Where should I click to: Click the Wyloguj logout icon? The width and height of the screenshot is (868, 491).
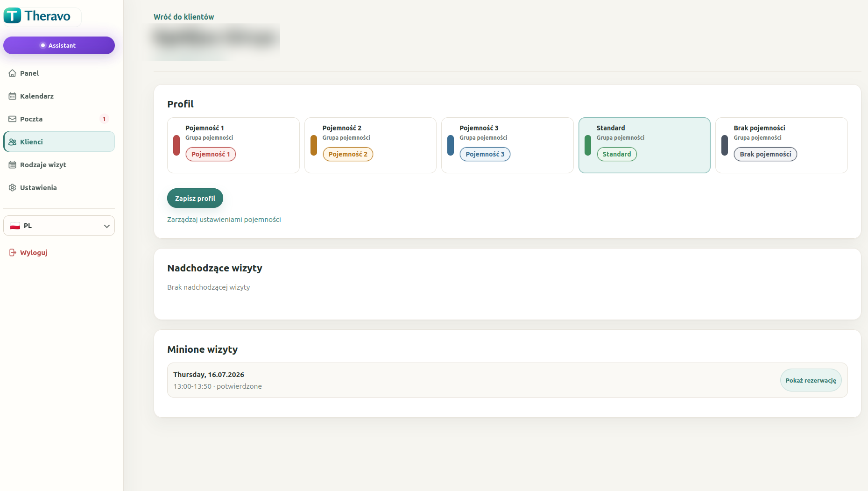pos(13,253)
